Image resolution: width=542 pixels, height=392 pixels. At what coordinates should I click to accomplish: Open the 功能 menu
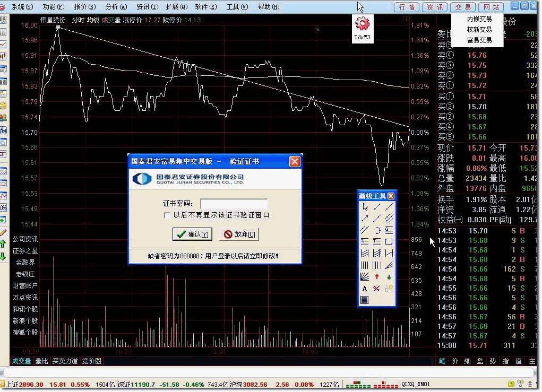point(54,6)
